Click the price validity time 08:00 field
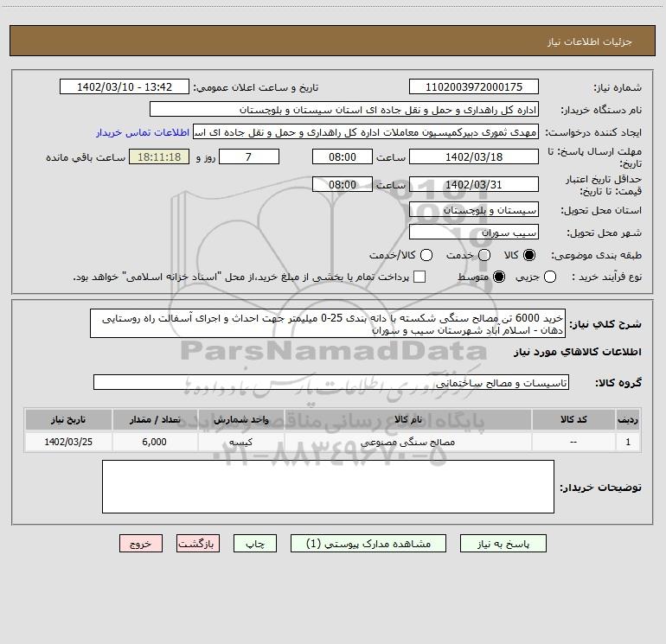 [x=343, y=184]
